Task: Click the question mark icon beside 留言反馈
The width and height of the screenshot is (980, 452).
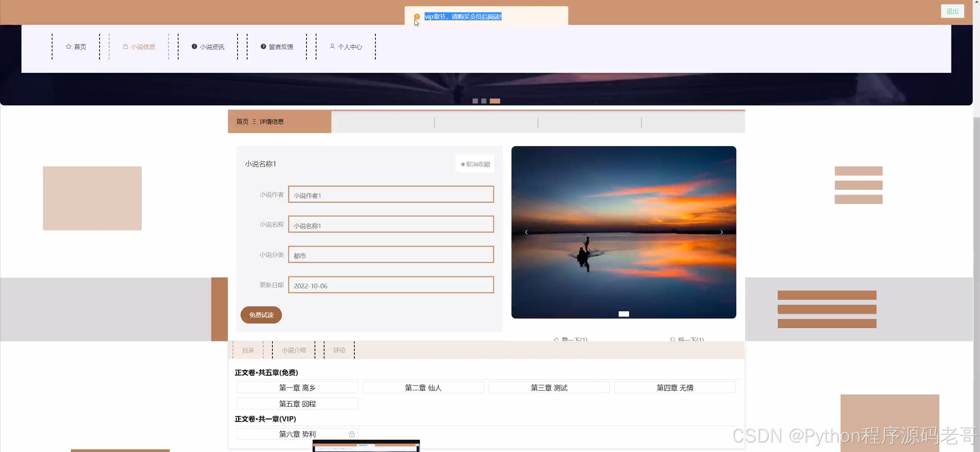Action: (263, 46)
